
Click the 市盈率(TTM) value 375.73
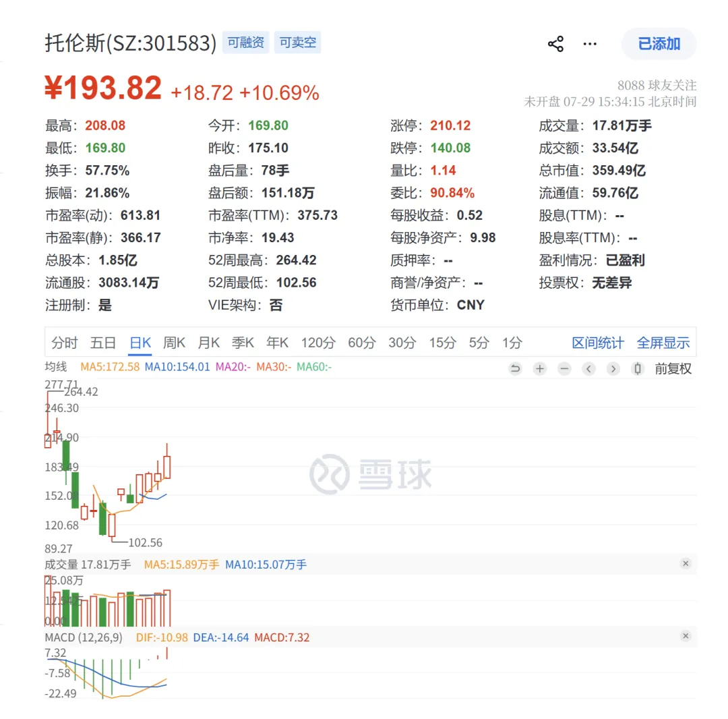pos(317,215)
